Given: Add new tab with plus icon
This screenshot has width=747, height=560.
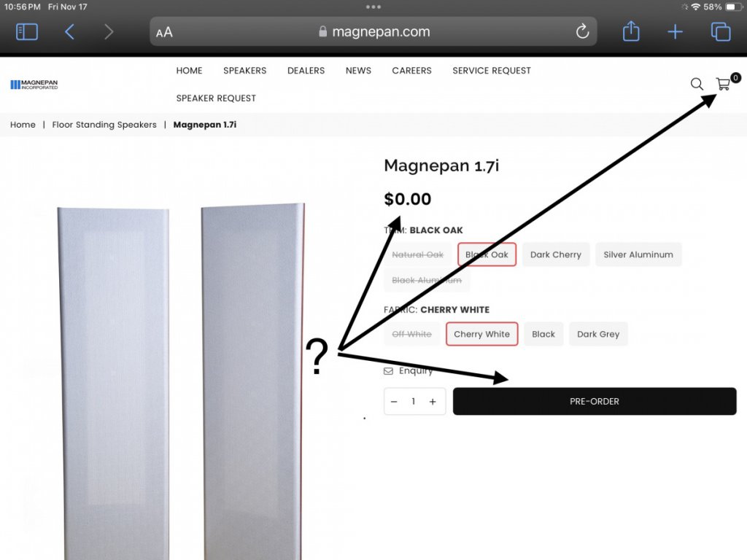Looking at the screenshot, I should click(x=675, y=32).
